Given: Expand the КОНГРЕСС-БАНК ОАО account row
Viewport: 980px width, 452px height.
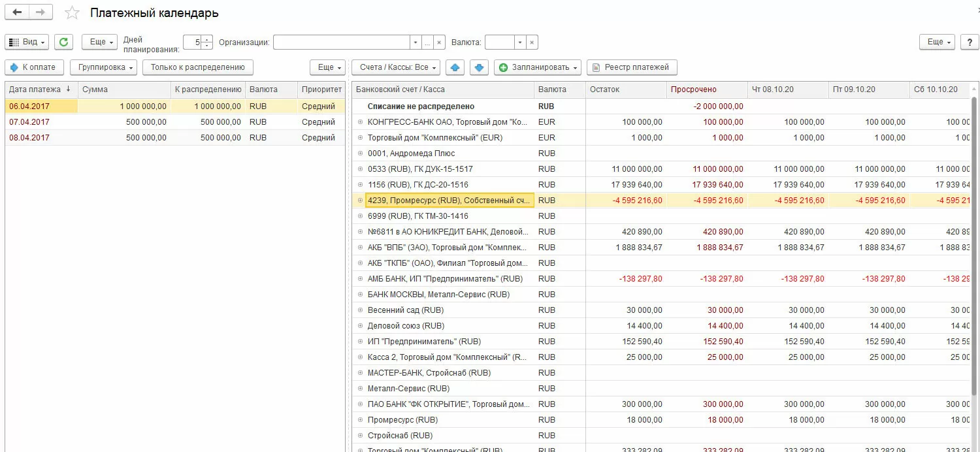Looking at the screenshot, I should tap(360, 122).
